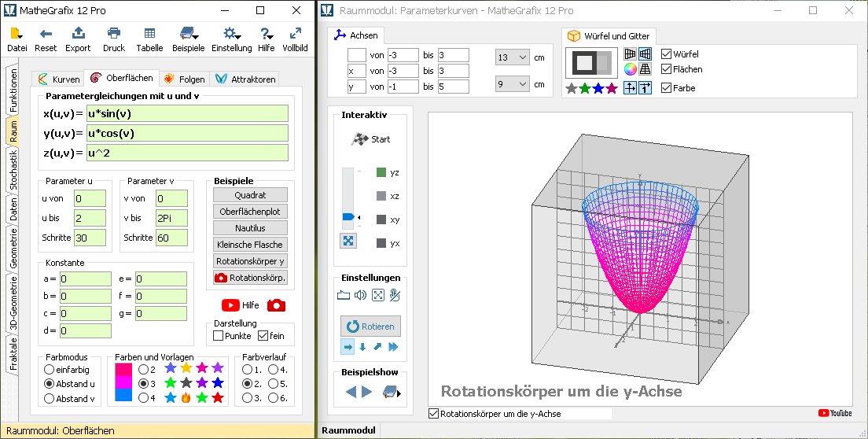The height and width of the screenshot is (439, 868).
Task: Click the highlighted right-hand grid icon
Action: tap(645, 53)
